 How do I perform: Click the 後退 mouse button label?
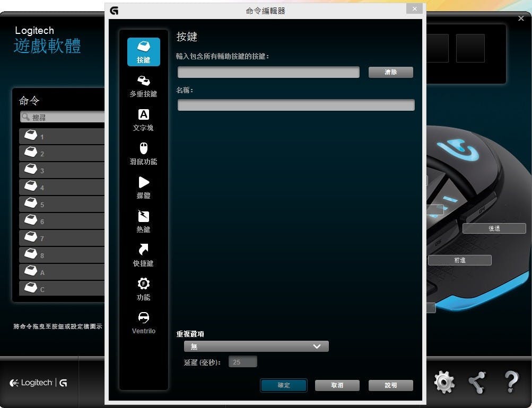point(494,228)
